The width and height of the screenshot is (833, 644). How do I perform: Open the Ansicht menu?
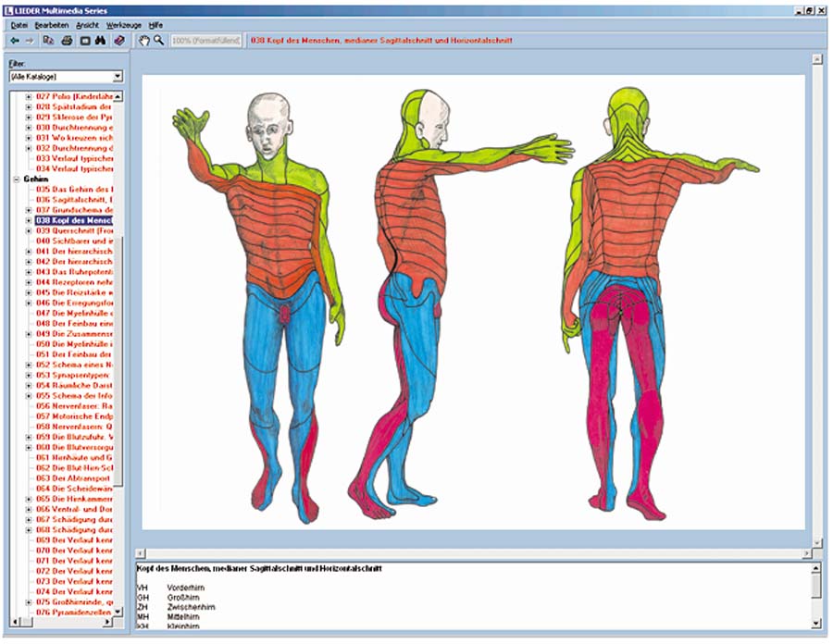click(x=87, y=25)
